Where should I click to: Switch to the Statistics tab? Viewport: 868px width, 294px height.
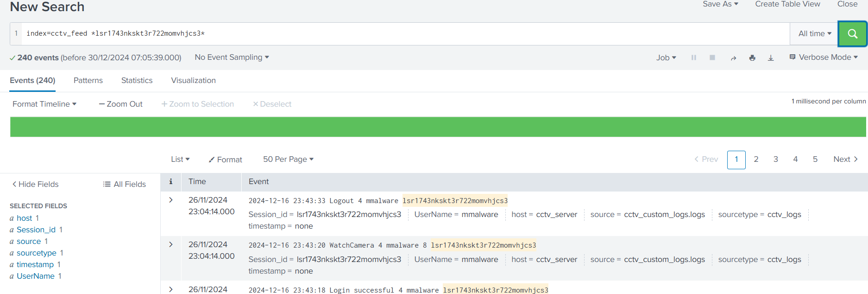[137, 80]
